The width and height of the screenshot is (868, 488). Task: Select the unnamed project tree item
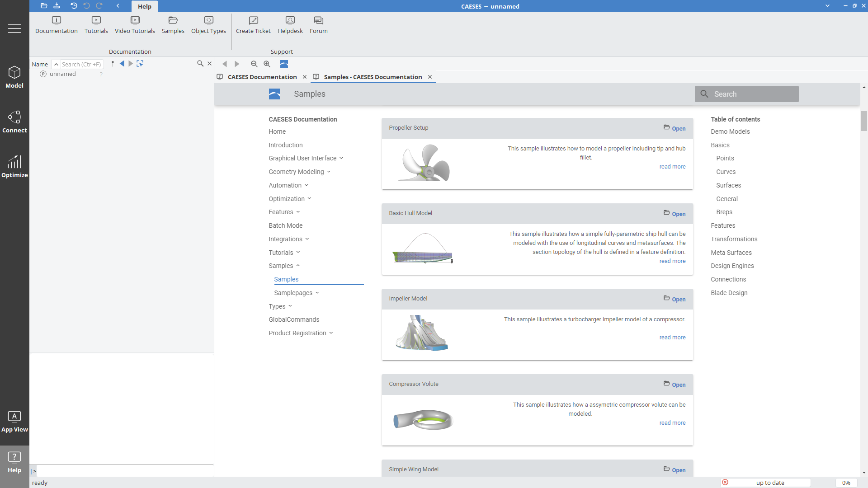(62, 74)
